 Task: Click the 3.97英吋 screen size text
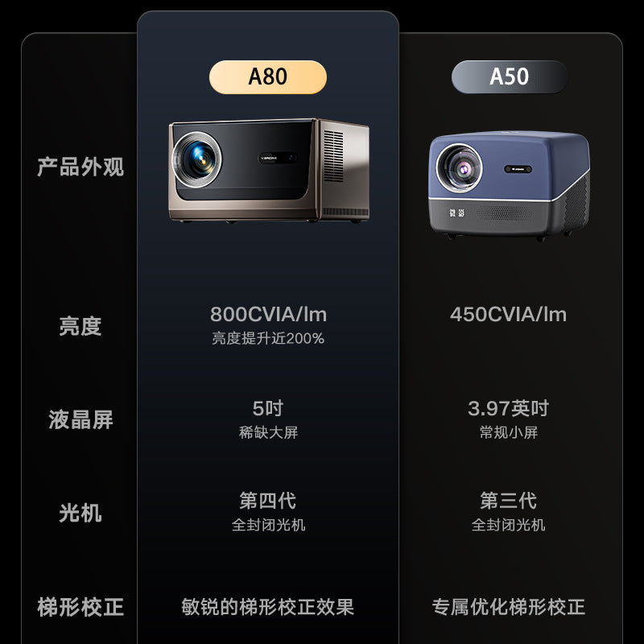coord(509,408)
